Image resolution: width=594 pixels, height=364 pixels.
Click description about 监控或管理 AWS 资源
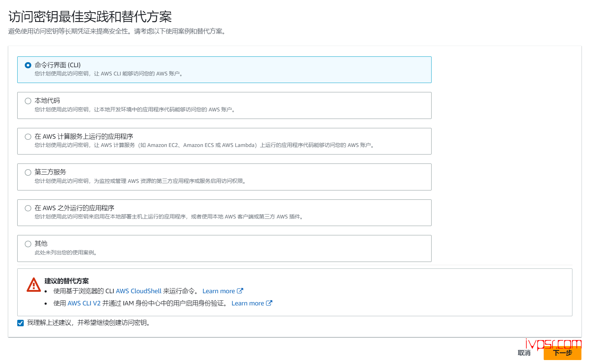(x=141, y=181)
